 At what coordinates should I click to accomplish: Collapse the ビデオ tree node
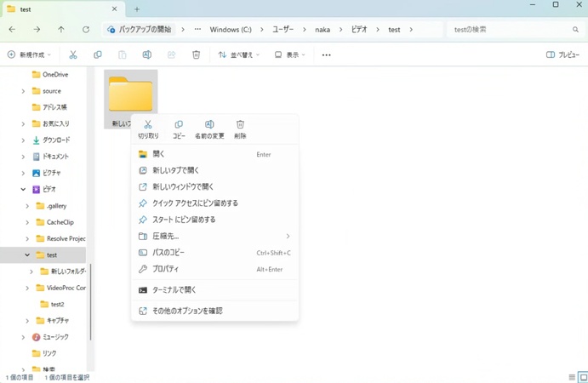(23, 190)
